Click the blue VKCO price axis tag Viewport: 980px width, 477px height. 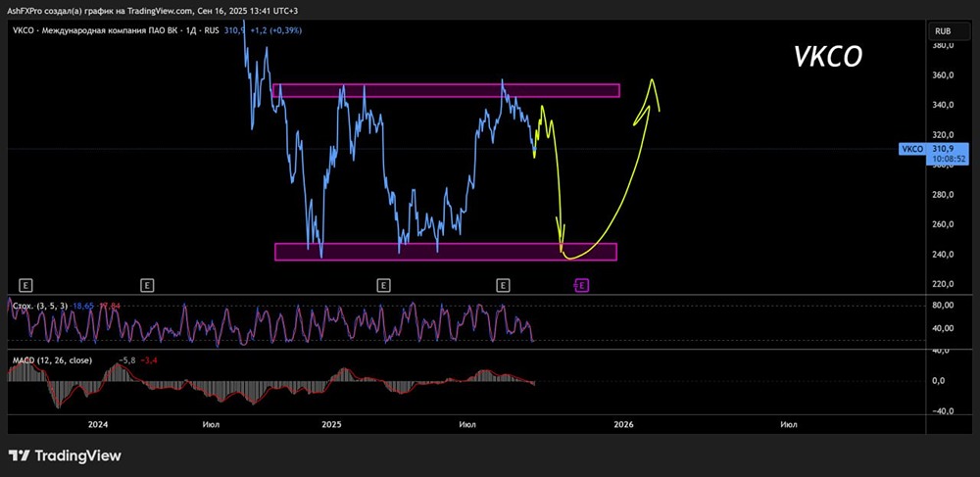[x=913, y=149]
